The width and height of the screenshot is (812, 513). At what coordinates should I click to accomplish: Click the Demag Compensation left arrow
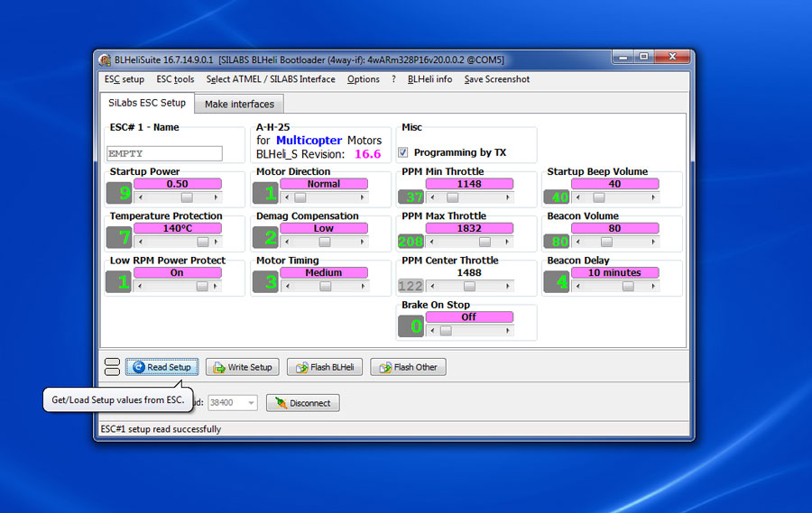point(287,242)
